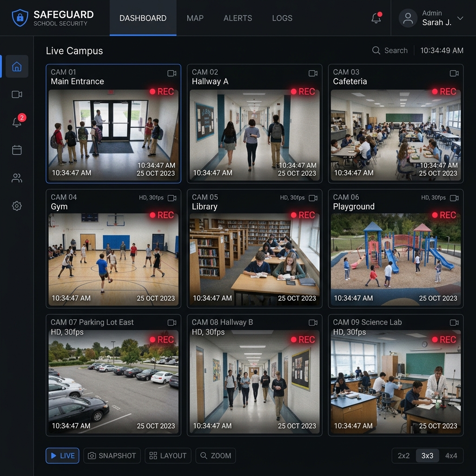Open the Science Lab video feed

396,382
